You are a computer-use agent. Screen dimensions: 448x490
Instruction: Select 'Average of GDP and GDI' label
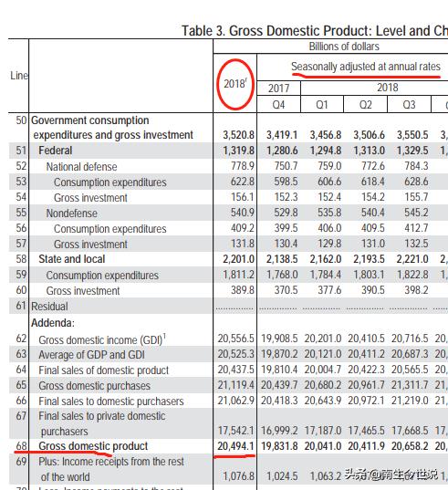(x=91, y=355)
